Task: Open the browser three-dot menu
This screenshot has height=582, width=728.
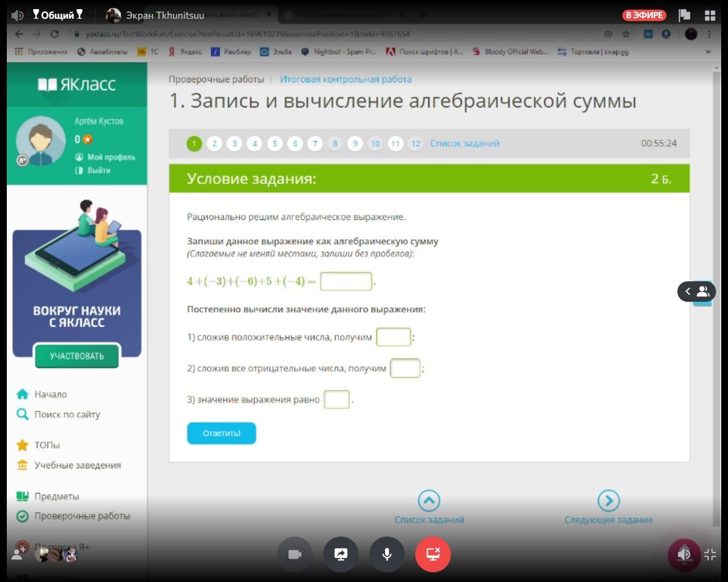Action: click(709, 34)
